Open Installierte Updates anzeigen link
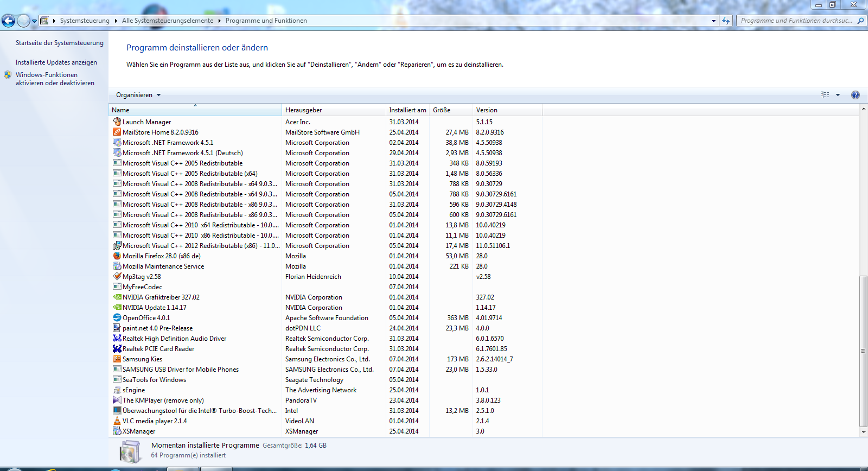Image resolution: width=868 pixels, height=471 pixels. 56,62
